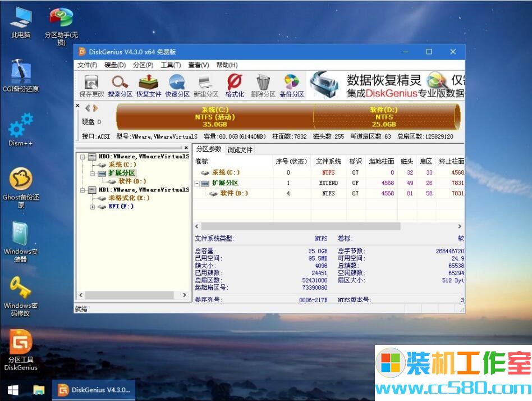Open the 硬盘(D) menu
This screenshot has width=532, height=401.
tap(115, 65)
